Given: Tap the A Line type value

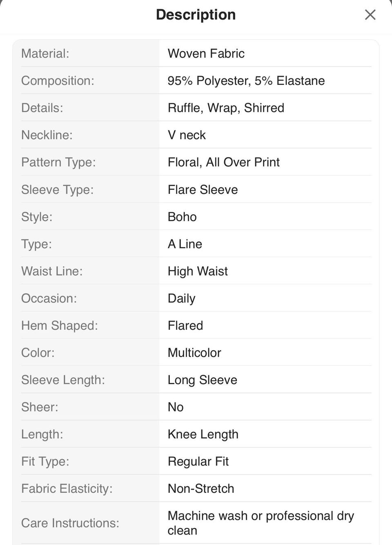Looking at the screenshot, I should click(x=185, y=244).
